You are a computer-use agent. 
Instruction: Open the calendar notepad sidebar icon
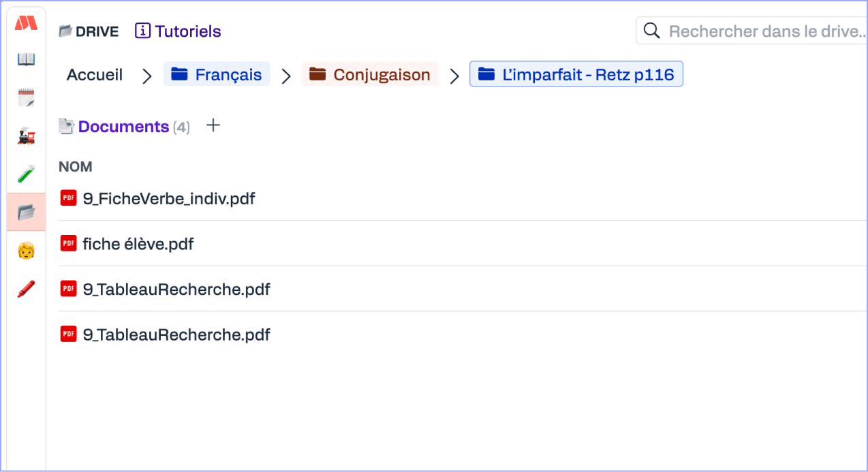point(27,97)
